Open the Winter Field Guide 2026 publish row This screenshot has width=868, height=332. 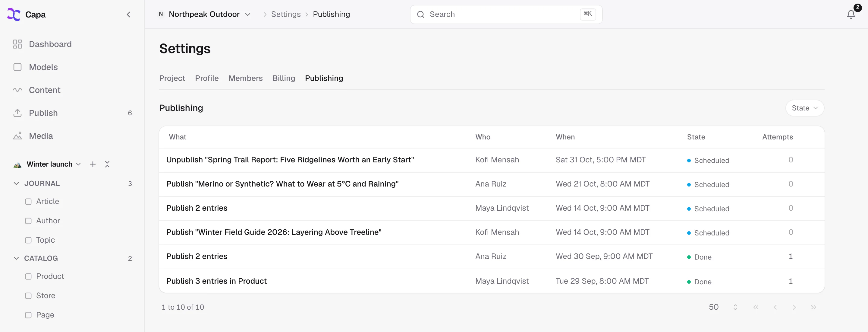pyautogui.click(x=492, y=232)
